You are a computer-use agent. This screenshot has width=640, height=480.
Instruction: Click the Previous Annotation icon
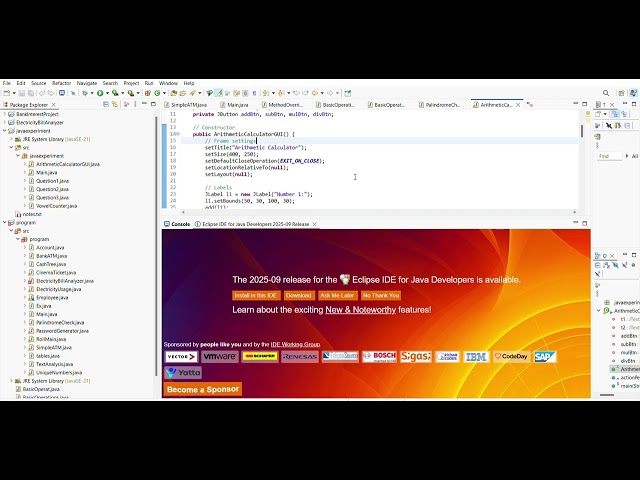click(281, 93)
